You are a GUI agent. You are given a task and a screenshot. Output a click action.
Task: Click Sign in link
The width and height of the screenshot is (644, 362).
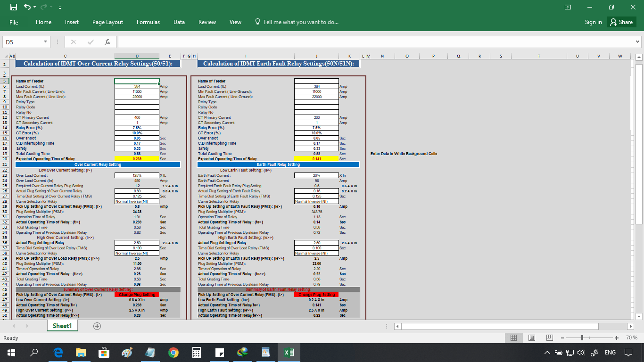(x=593, y=22)
